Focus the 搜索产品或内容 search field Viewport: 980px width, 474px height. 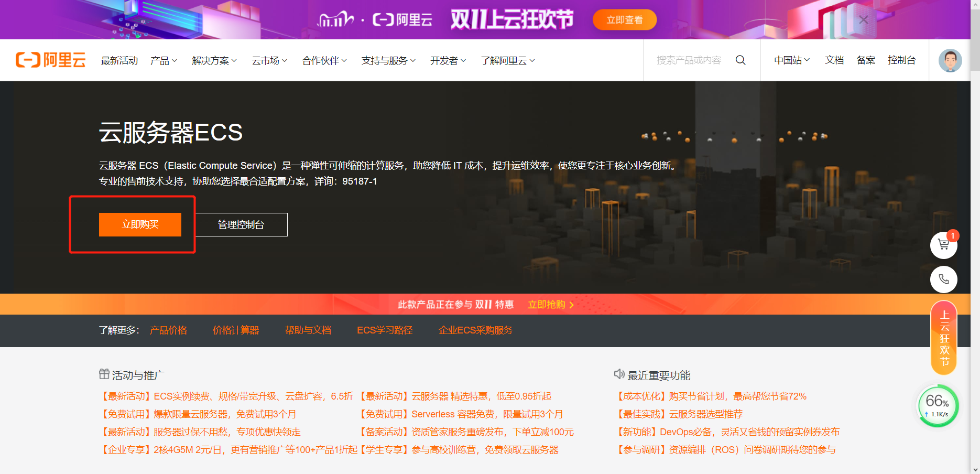[689, 60]
